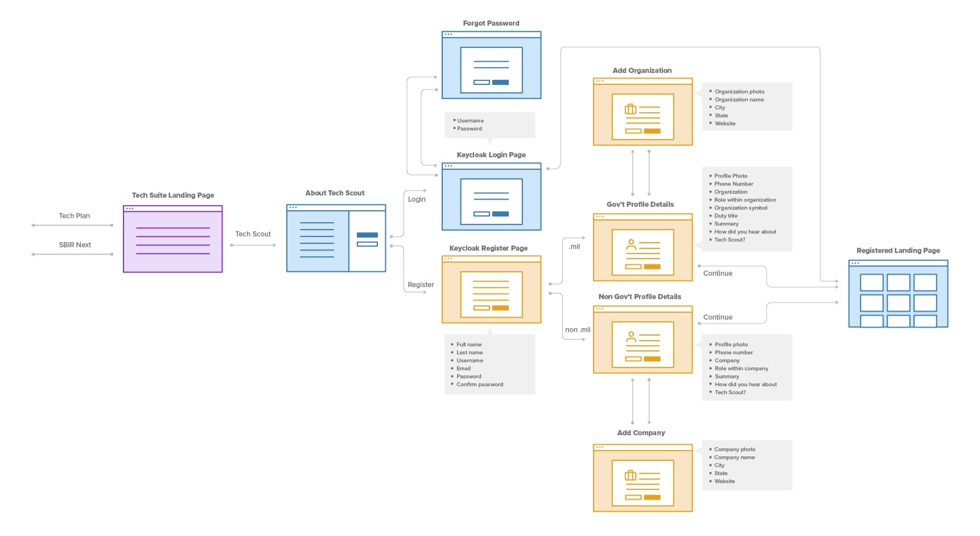The height and width of the screenshot is (536, 980).
Task: Click the "SBIR Next" arrow label
Action: click(x=75, y=245)
